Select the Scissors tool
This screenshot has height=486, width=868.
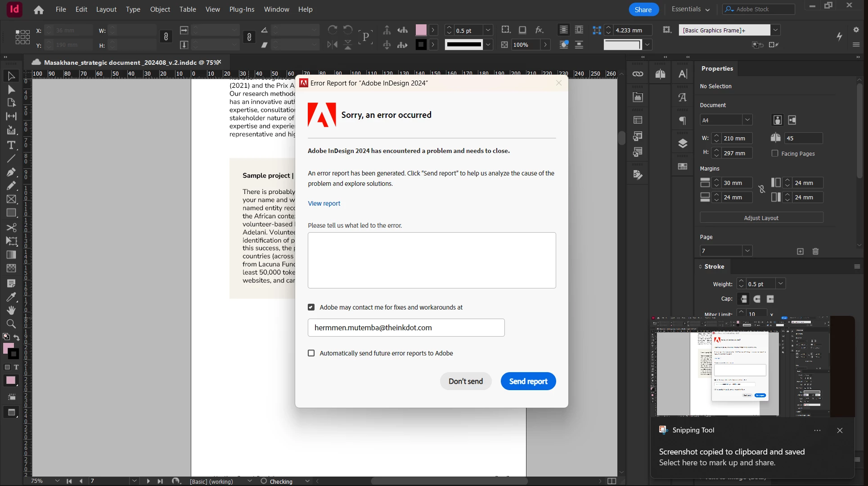tap(11, 227)
